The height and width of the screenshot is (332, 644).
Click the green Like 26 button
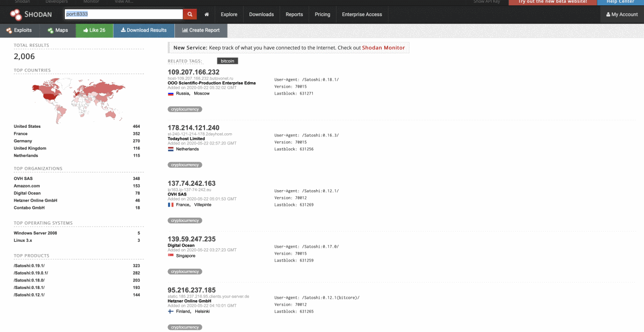point(94,30)
